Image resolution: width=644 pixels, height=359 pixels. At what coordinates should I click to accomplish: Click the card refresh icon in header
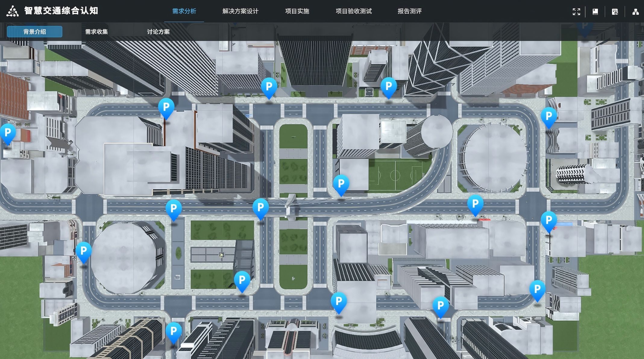point(615,12)
